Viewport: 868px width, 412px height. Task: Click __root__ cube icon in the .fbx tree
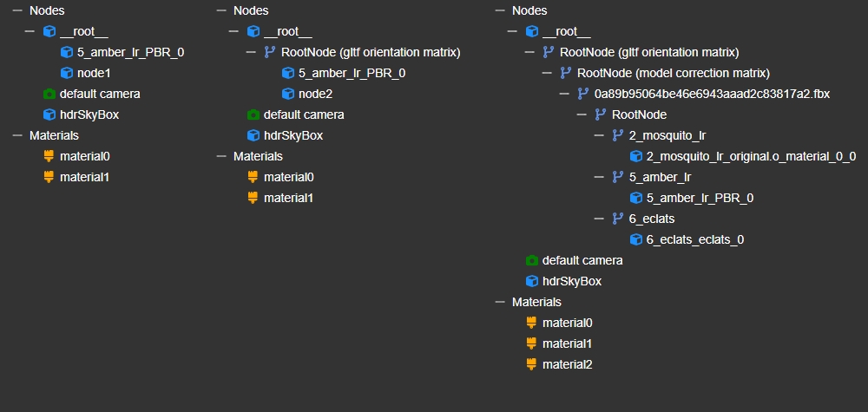(x=531, y=31)
